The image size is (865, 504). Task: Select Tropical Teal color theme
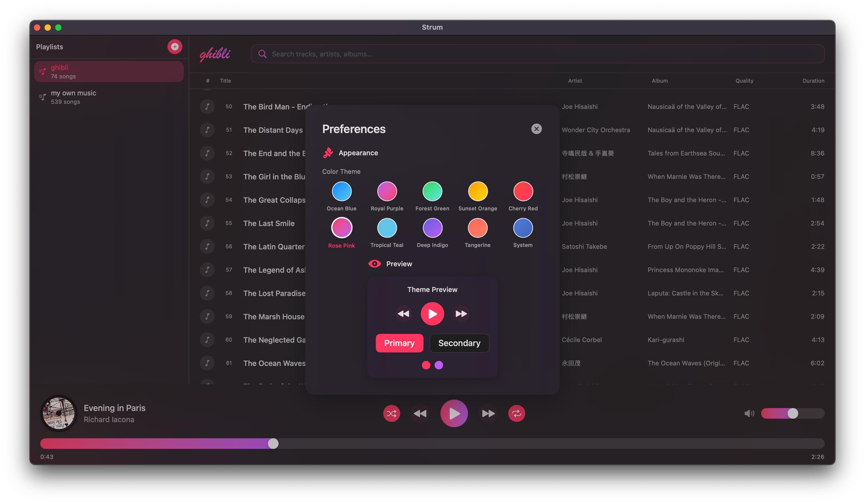pyautogui.click(x=387, y=228)
